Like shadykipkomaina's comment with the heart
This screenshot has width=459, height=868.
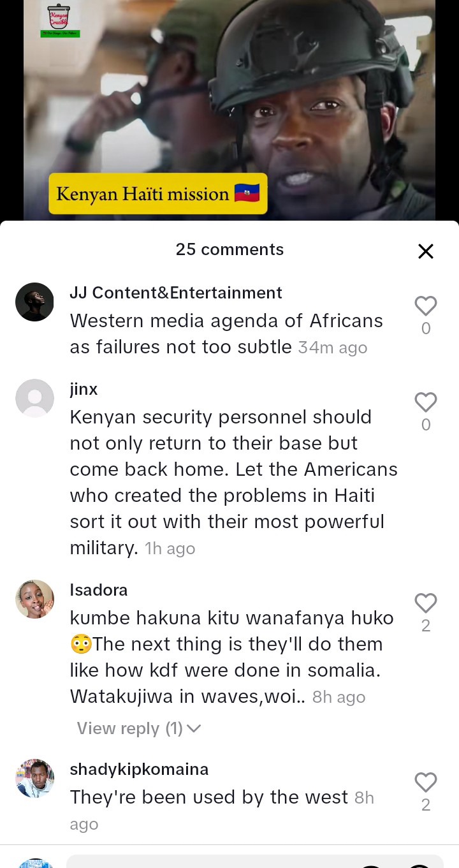pyautogui.click(x=426, y=783)
